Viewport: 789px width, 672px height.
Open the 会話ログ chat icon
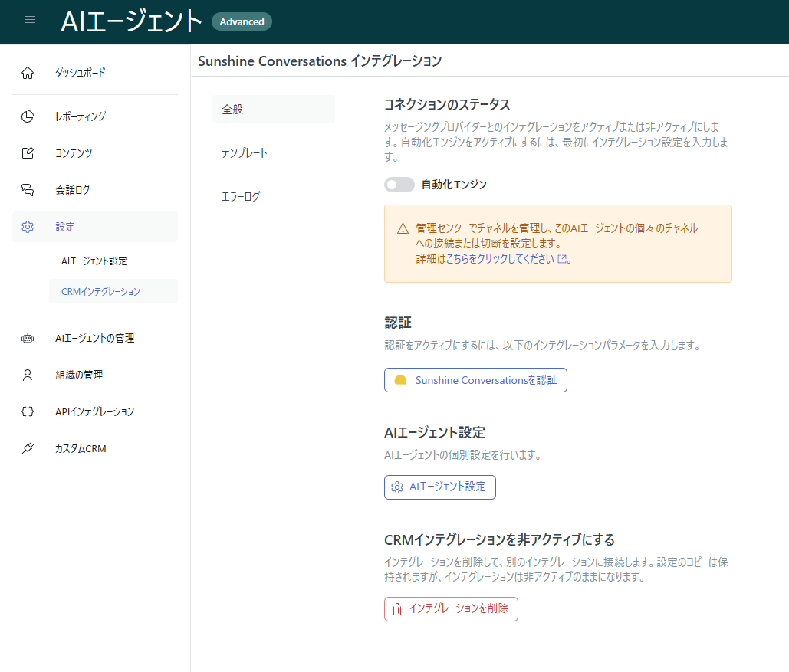[x=28, y=190]
